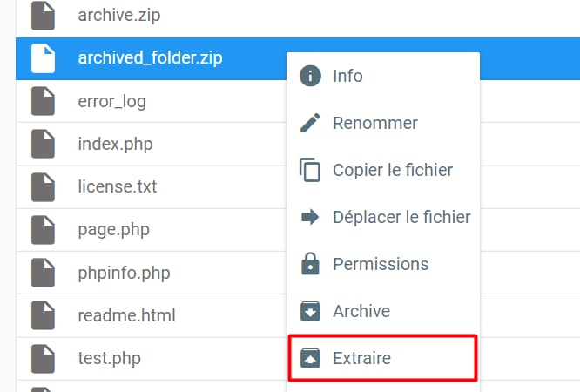Choose Extraire from the context menu
This screenshot has height=392, width=580.
(x=361, y=358)
